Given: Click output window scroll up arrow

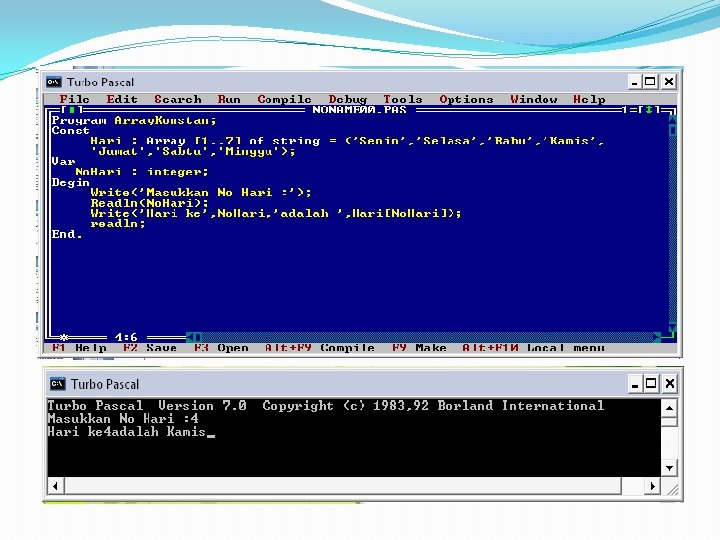Looking at the screenshot, I should (x=669, y=408).
